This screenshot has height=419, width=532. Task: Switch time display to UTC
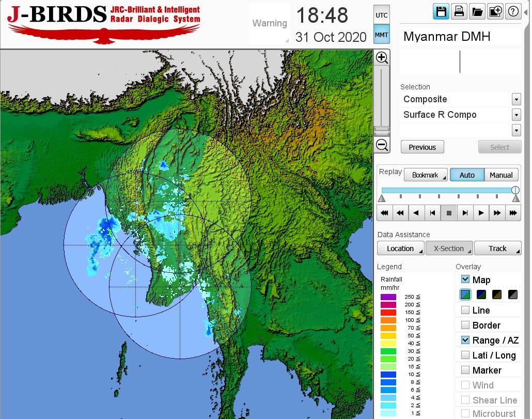point(381,15)
